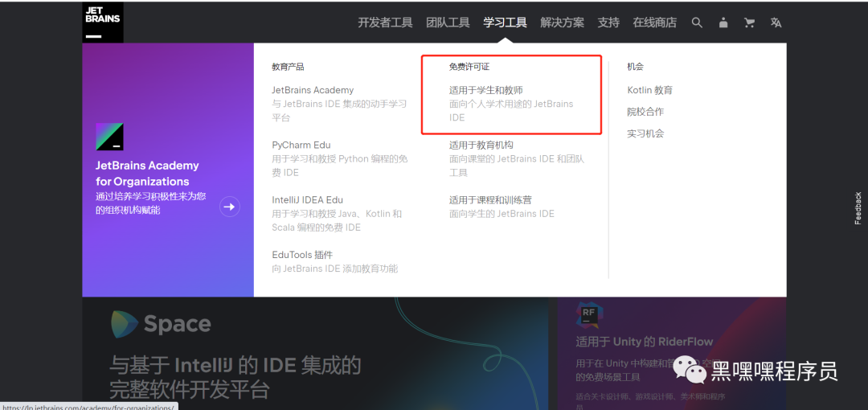
Task: Open 院校合作 link
Action: coord(645,112)
